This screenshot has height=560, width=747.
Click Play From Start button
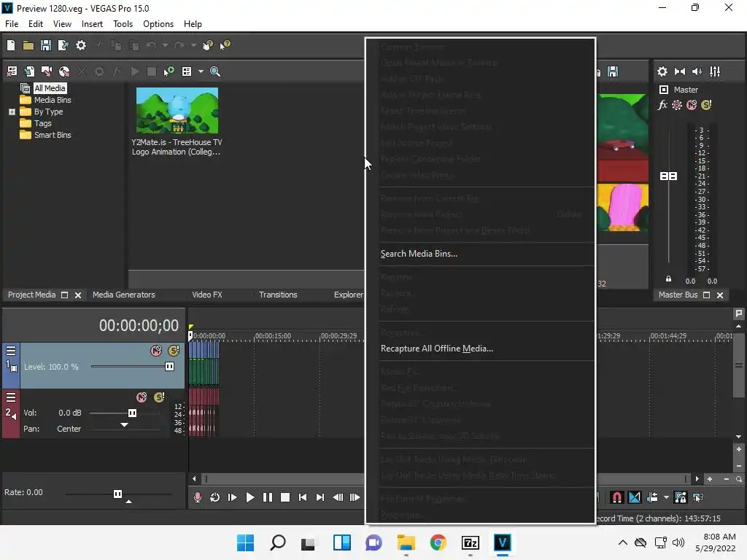coord(233,497)
